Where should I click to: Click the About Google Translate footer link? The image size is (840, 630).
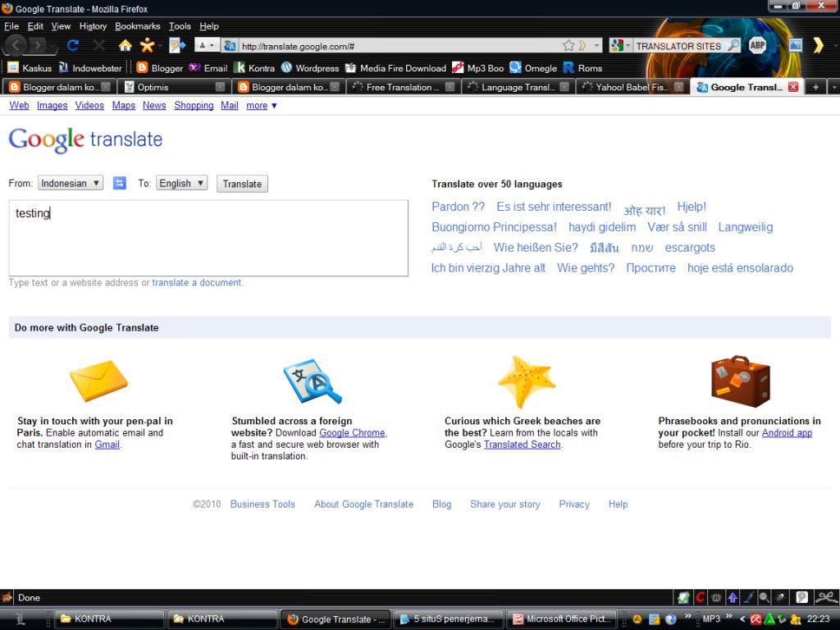point(363,504)
